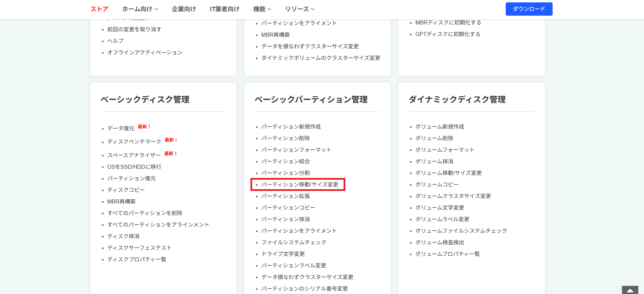The height and width of the screenshot is (294, 644).
Task: Click the blue ダウンロード button
Action: tap(529, 9)
